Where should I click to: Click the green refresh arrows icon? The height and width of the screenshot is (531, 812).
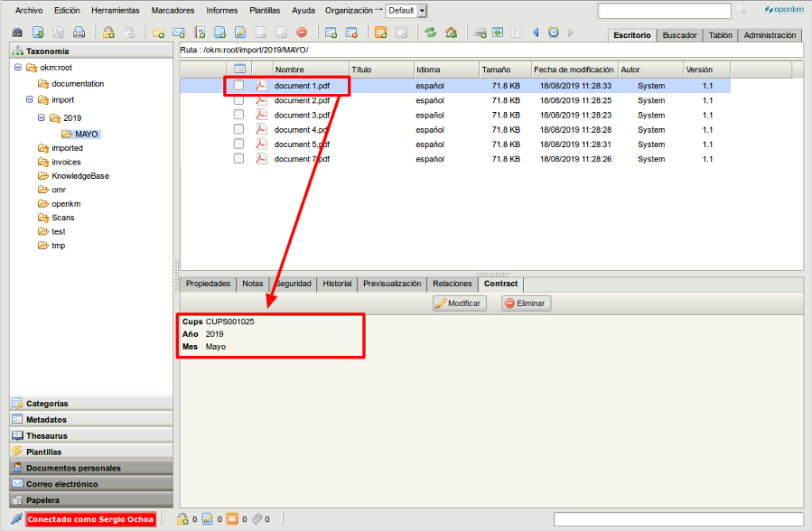431,33
